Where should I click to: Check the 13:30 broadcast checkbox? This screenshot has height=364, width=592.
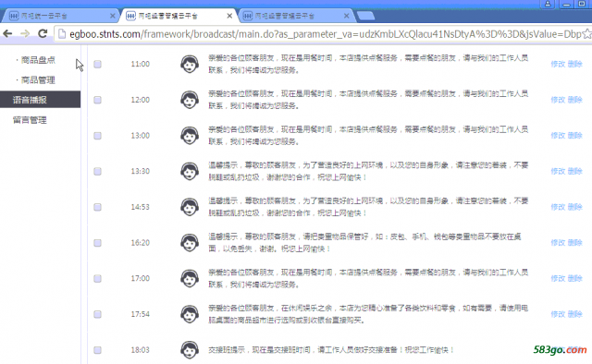pyautogui.click(x=97, y=171)
